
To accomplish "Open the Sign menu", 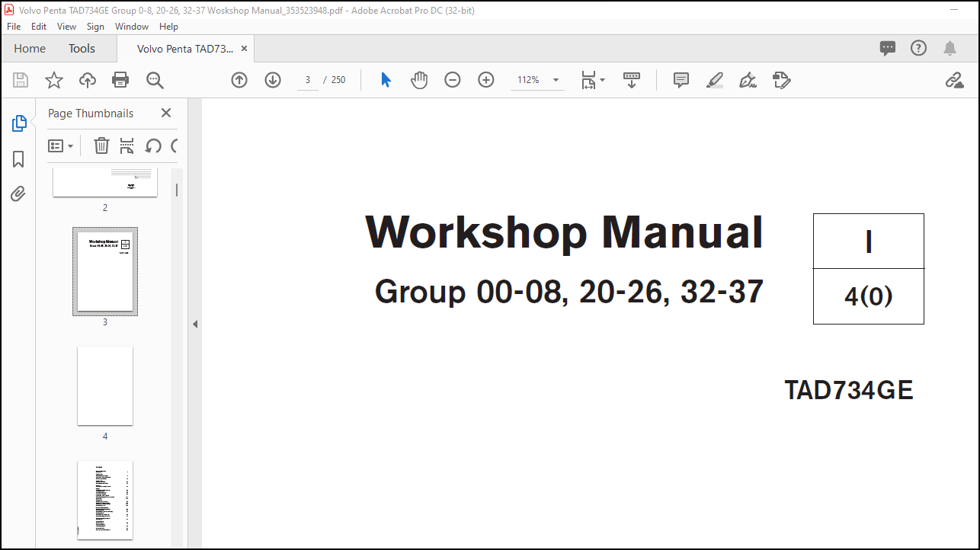I will tap(95, 27).
